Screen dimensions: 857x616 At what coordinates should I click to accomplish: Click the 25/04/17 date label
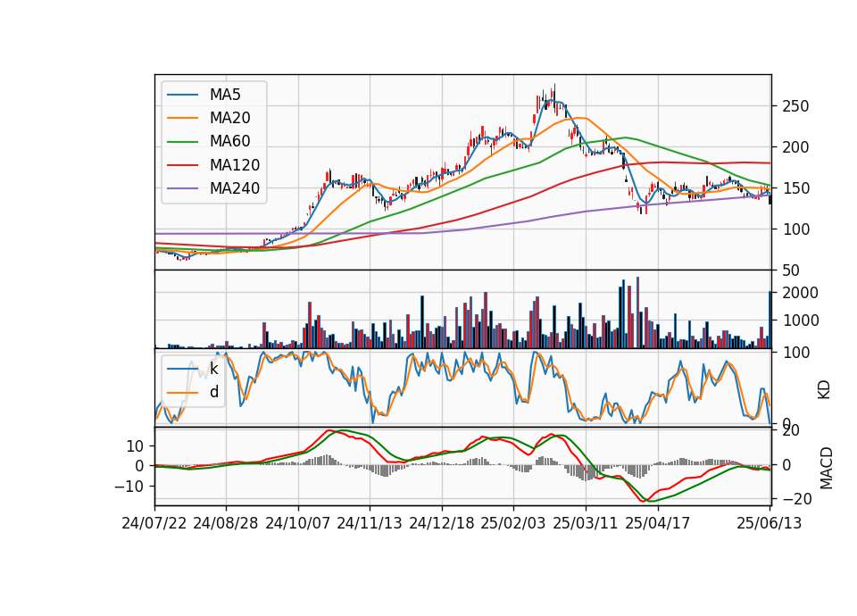pyautogui.click(x=658, y=523)
